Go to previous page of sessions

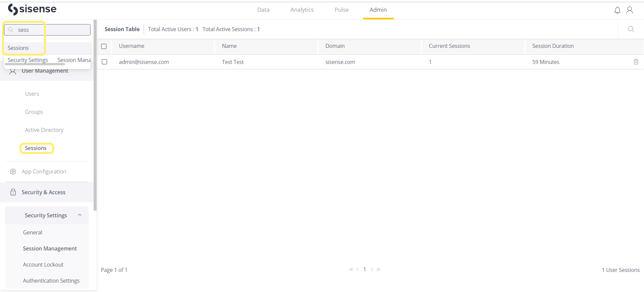(358, 270)
